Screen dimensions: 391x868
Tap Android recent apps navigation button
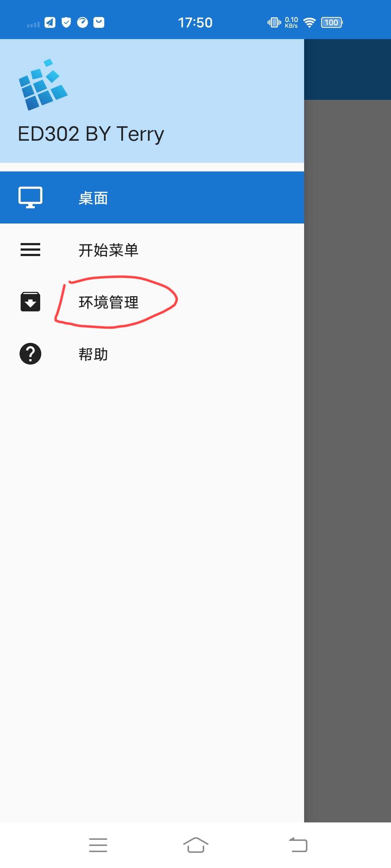tap(98, 845)
